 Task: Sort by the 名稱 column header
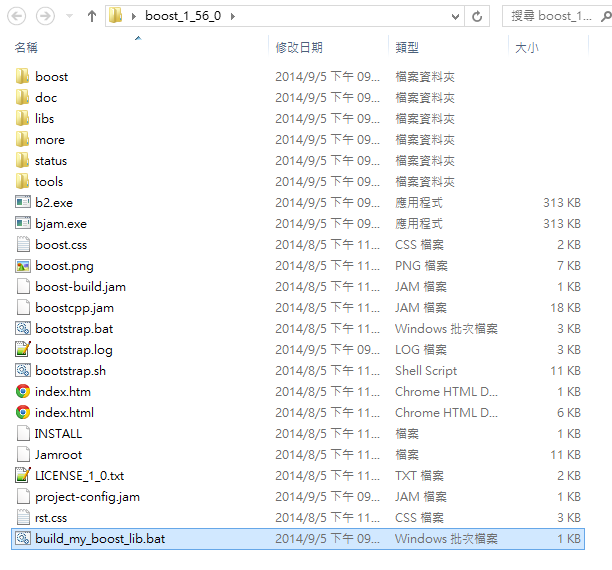tap(26, 48)
